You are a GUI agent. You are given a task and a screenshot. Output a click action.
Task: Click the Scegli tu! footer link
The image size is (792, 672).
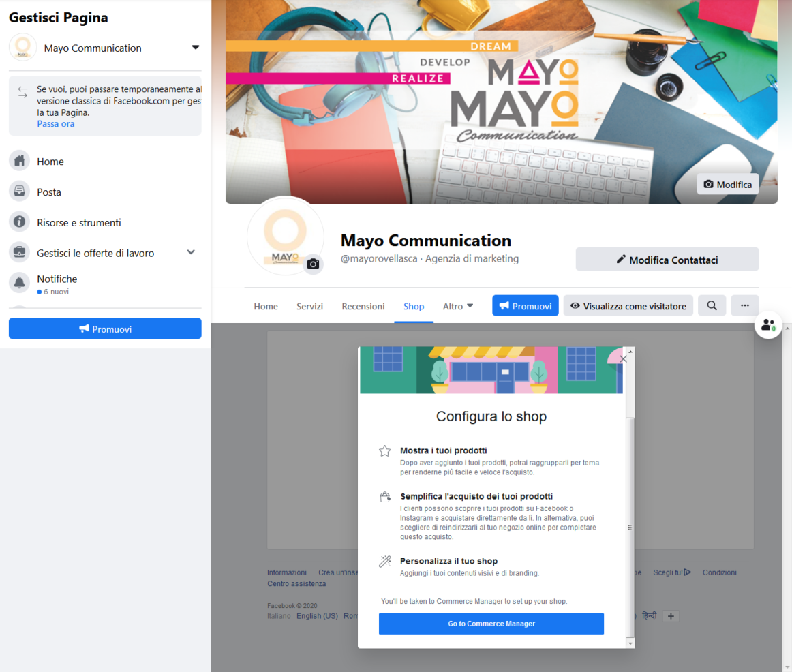coord(668,572)
